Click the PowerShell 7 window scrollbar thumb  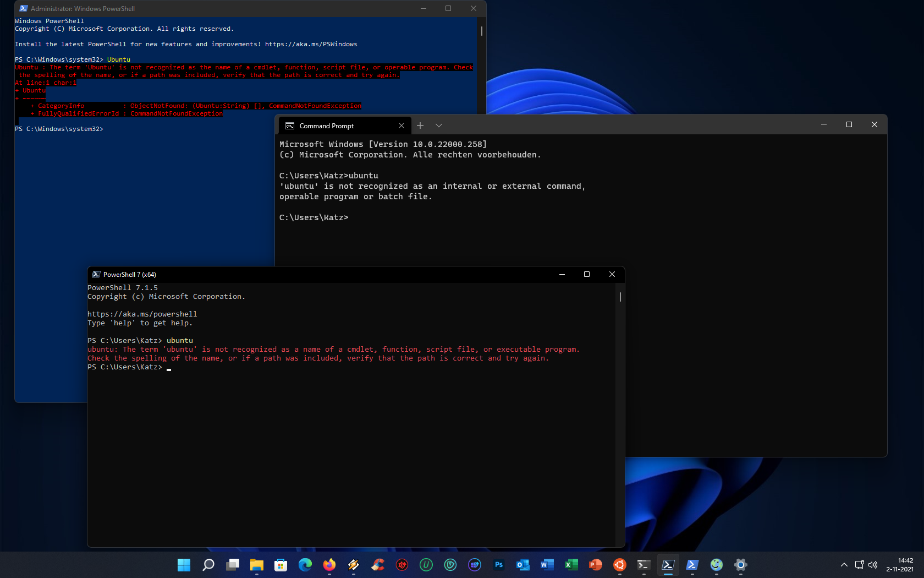(x=620, y=297)
